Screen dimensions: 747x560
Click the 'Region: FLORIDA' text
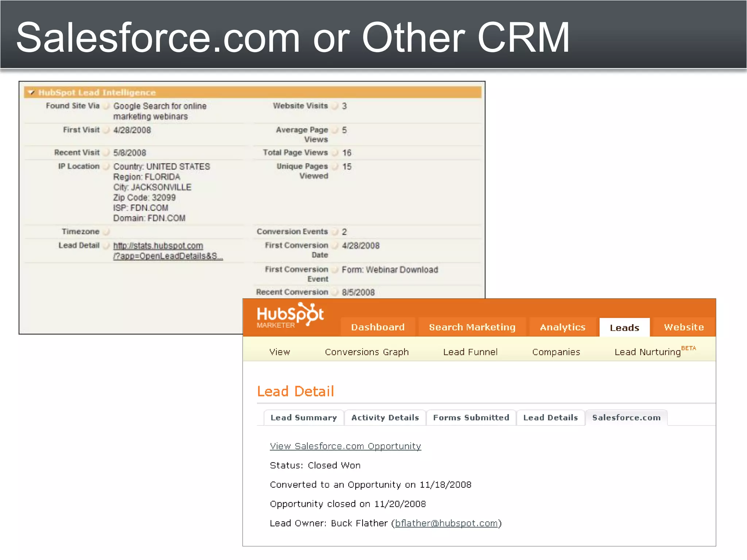147,177
